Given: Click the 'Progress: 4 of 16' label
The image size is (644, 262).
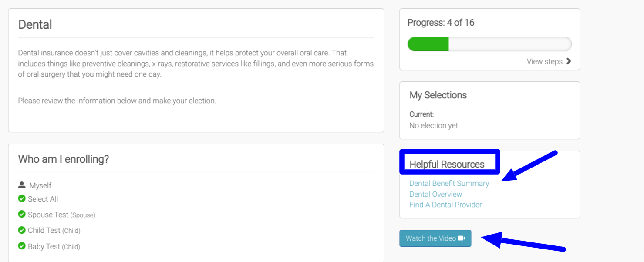Looking at the screenshot, I should (441, 23).
